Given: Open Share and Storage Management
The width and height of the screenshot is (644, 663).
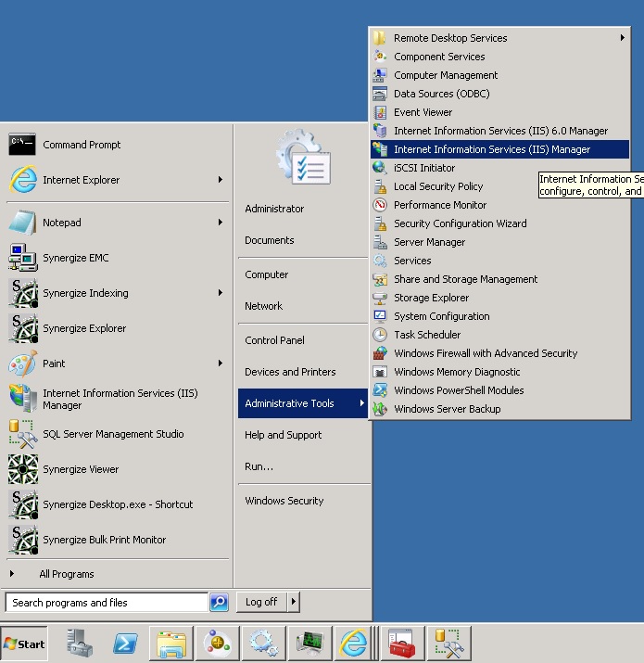Looking at the screenshot, I should [x=499, y=279].
